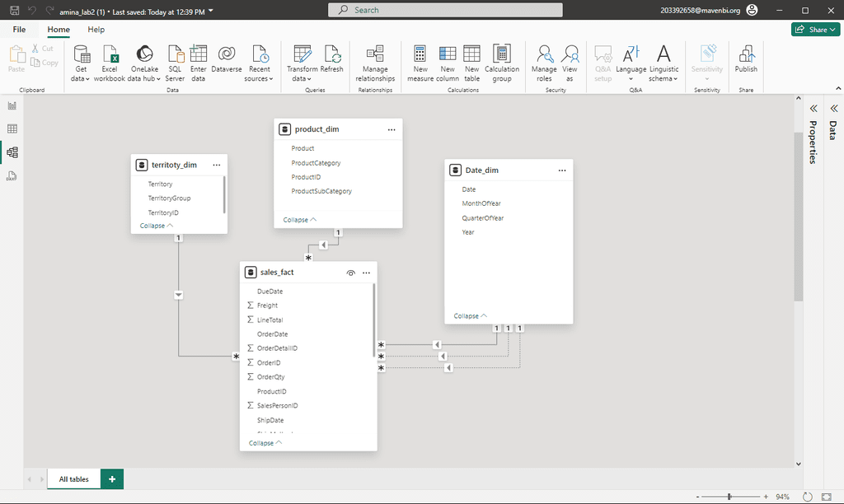Switch to Table view in sidebar
Viewport: 844px width, 504px height.
pos(12,129)
